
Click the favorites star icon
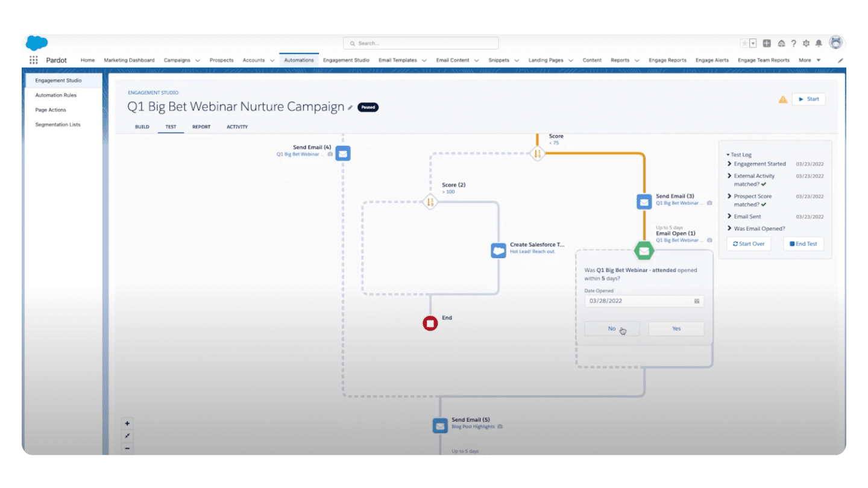tap(744, 43)
